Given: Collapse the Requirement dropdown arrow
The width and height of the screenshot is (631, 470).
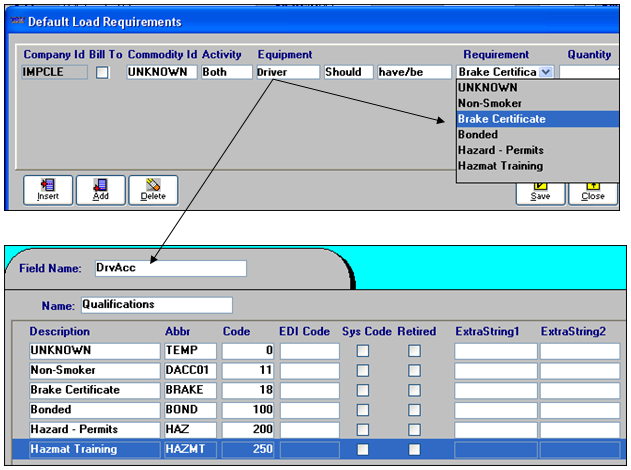Looking at the screenshot, I should [x=545, y=72].
